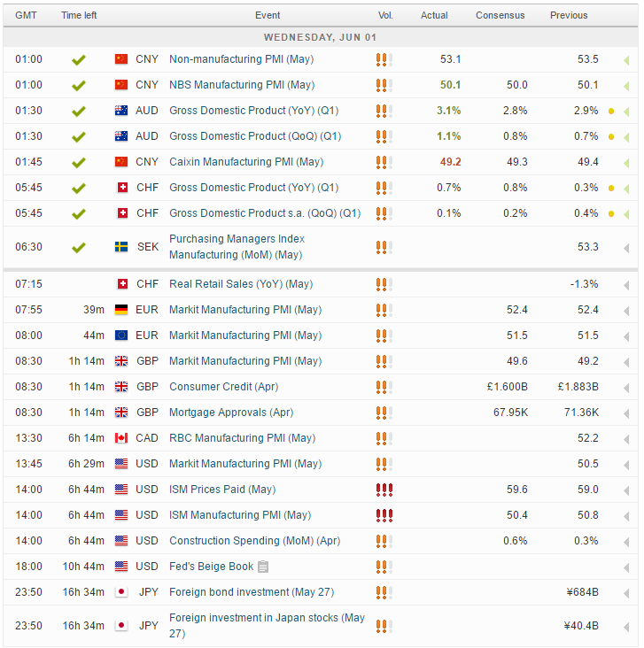The width and height of the screenshot is (644, 648).
Task: Click the Time left column header
Action: (x=79, y=15)
